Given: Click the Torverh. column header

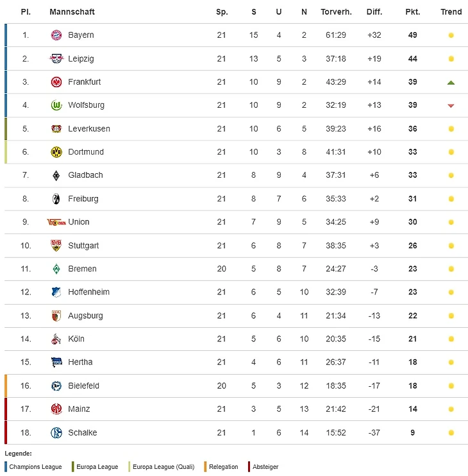Looking at the screenshot, I should [x=336, y=12].
